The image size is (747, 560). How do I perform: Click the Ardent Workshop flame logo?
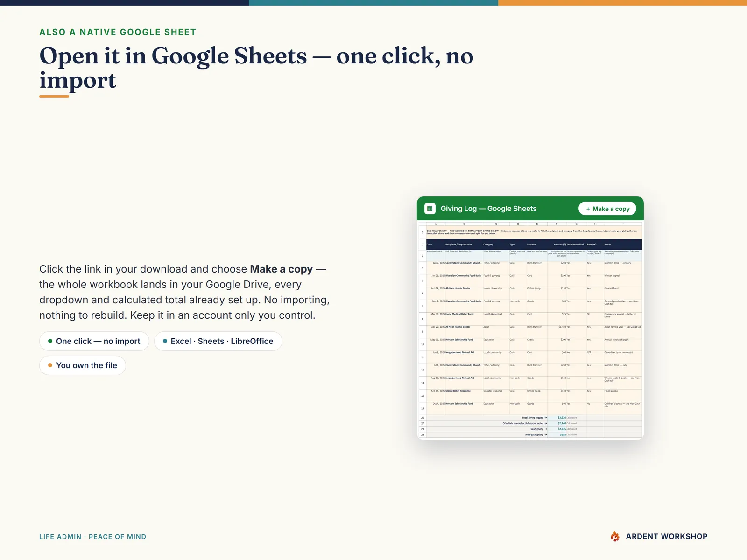point(615,536)
